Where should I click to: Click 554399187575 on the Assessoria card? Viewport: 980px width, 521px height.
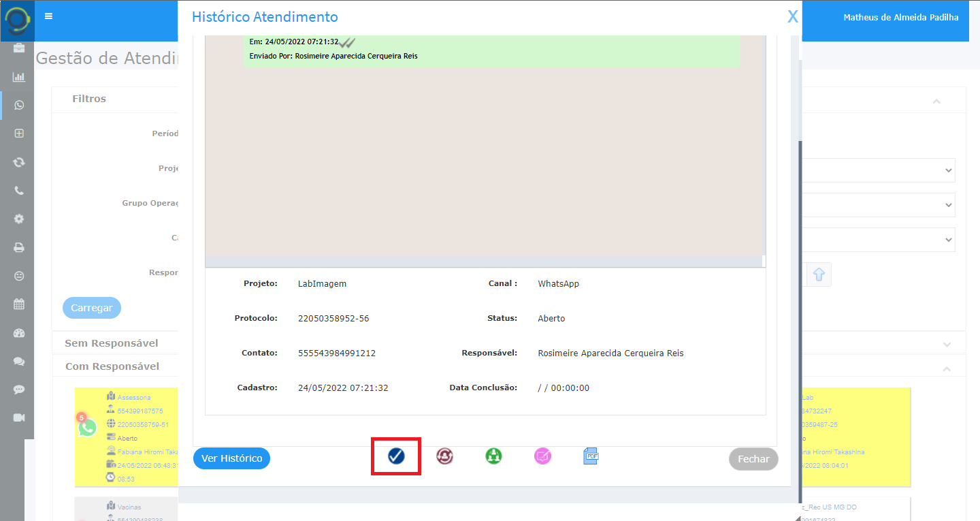tap(140, 411)
